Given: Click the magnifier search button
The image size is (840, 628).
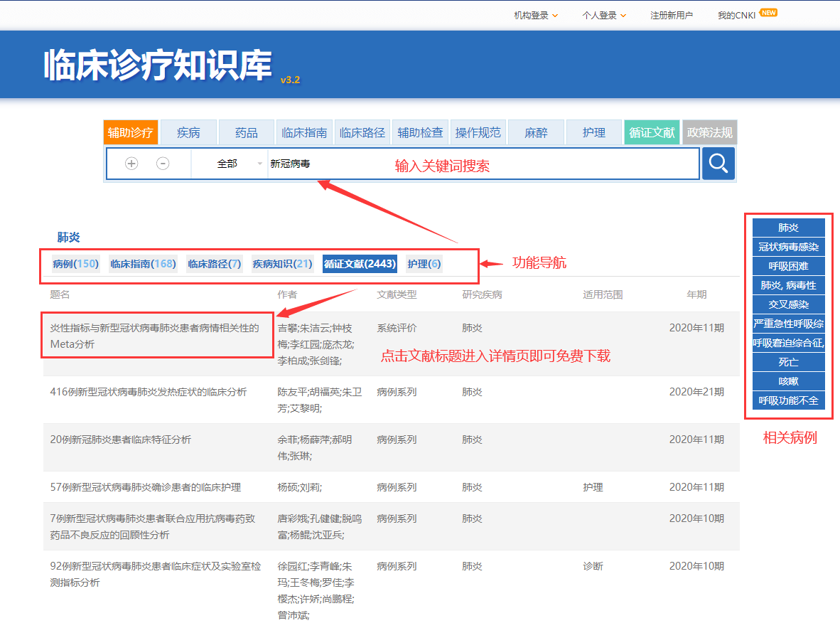Looking at the screenshot, I should (718, 164).
